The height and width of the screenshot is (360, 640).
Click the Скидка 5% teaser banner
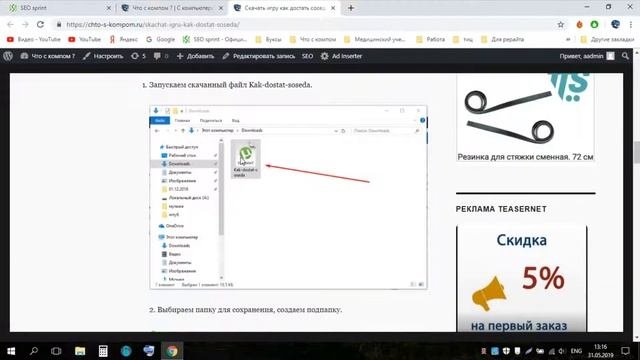[522, 278]
